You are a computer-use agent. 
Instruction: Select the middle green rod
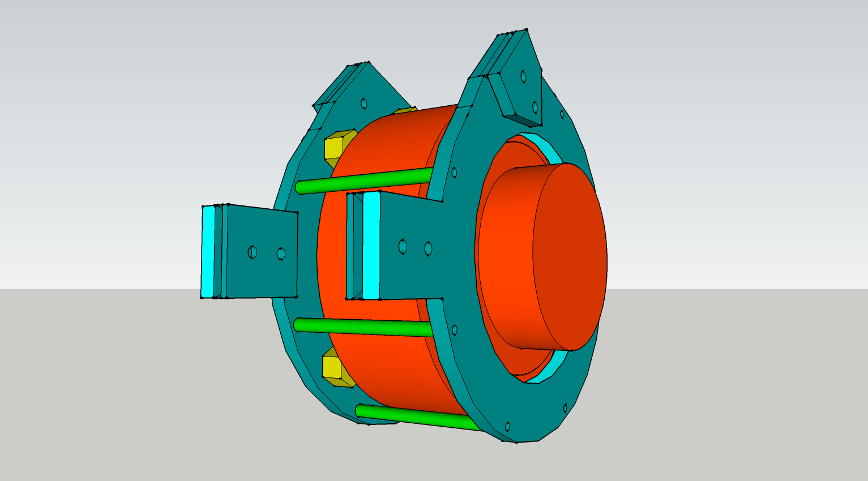pos(364,327)
